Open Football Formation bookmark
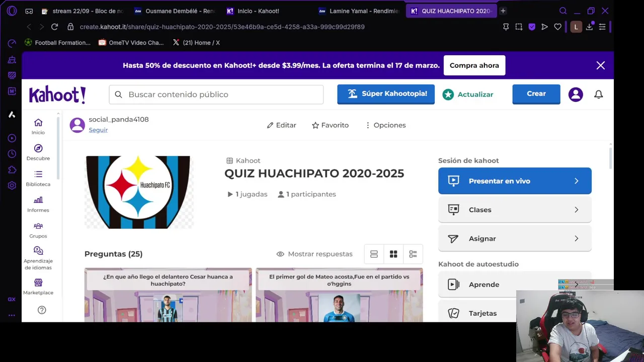The width and height of the screenshot is (644, 362). tap(57, 43)
